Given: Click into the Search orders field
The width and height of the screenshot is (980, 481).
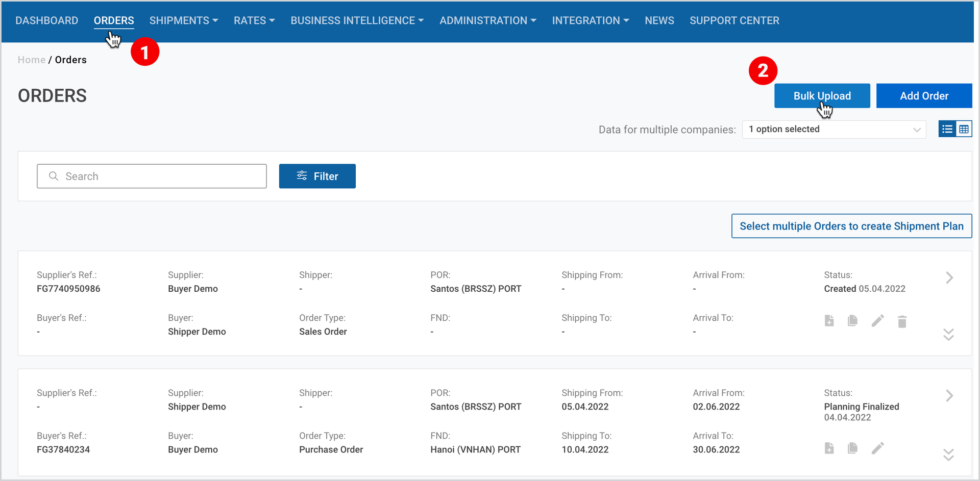Looking at the screenshot, I should pyautogui.click(x=152, y=176).
